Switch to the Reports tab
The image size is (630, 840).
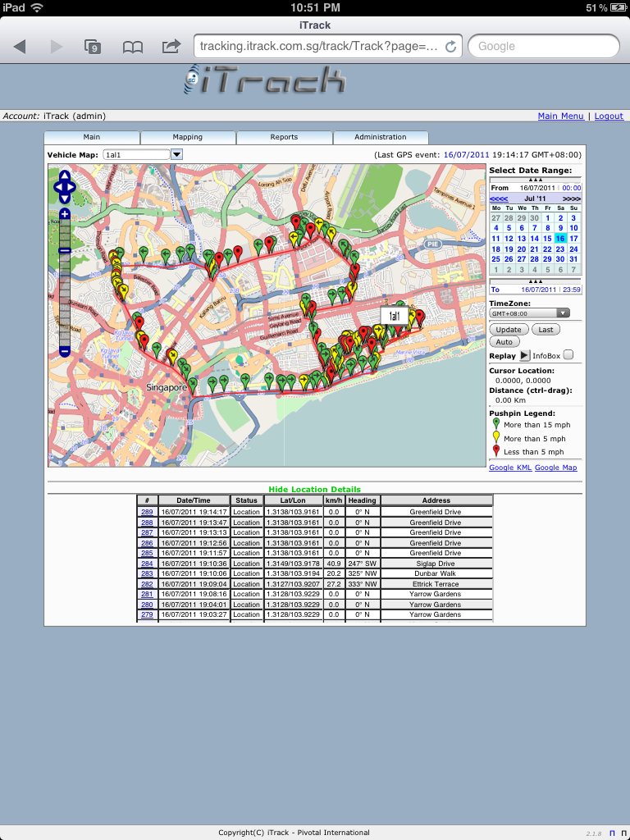[x=284, y=137]
